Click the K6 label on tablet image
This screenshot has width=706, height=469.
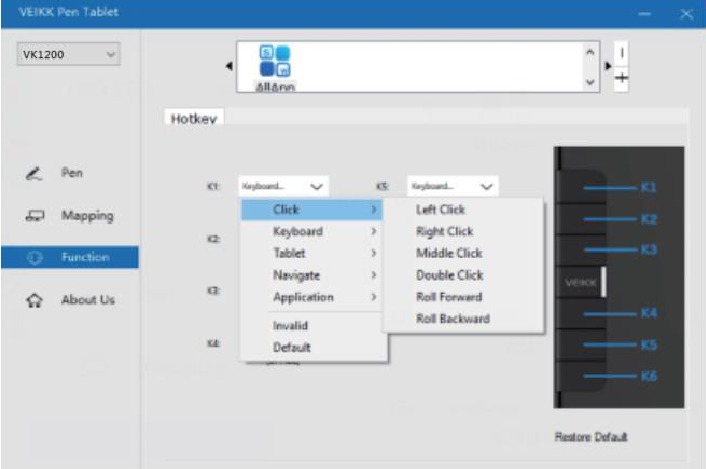[x=648, y=376]
